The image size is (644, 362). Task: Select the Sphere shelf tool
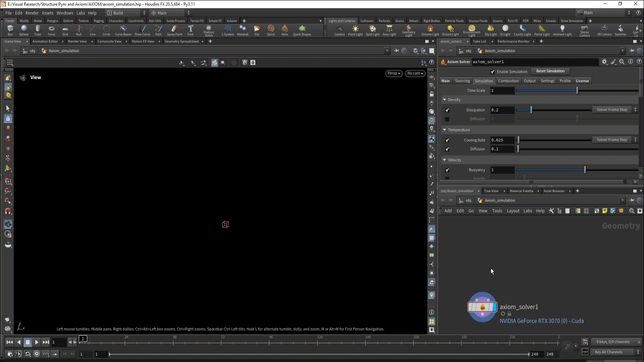[24, 30]
